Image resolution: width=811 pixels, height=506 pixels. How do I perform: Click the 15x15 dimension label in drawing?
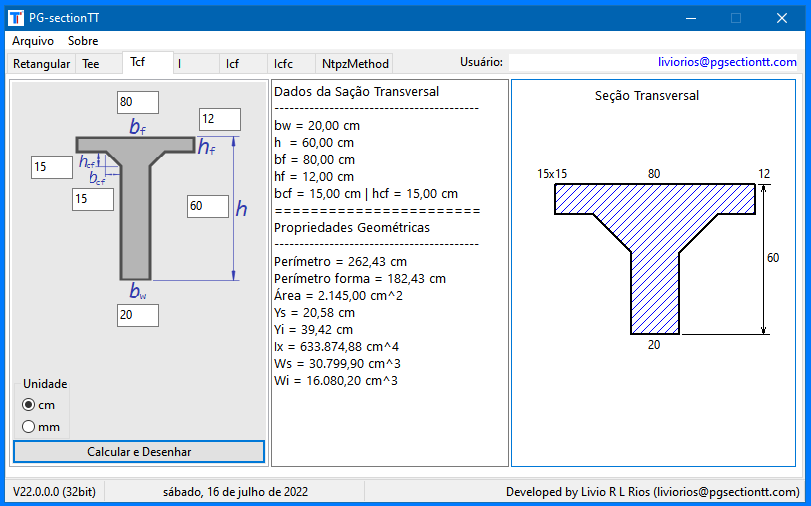[552, 174]
